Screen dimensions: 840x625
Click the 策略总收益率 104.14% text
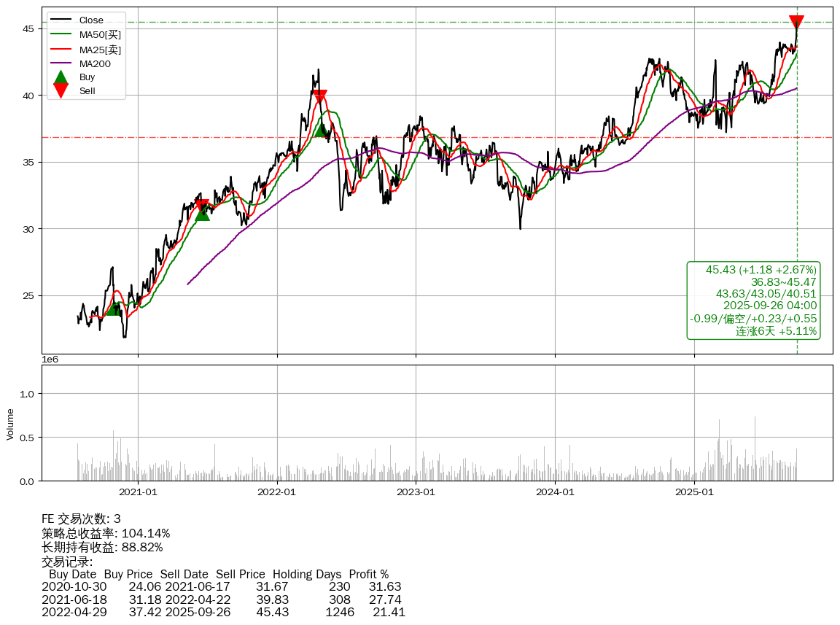(x=106, y=533)
